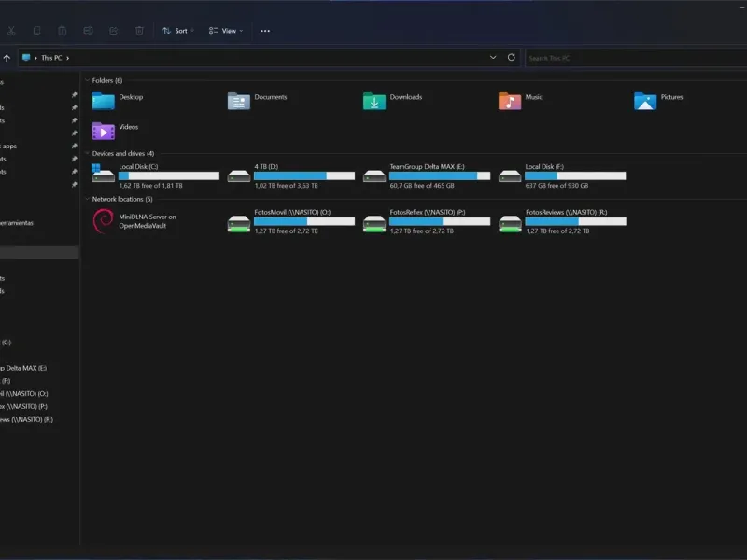Open the See more ellipsis menu
The width and height of the screenshot is (747, 560).
click(x=265, y=31)
